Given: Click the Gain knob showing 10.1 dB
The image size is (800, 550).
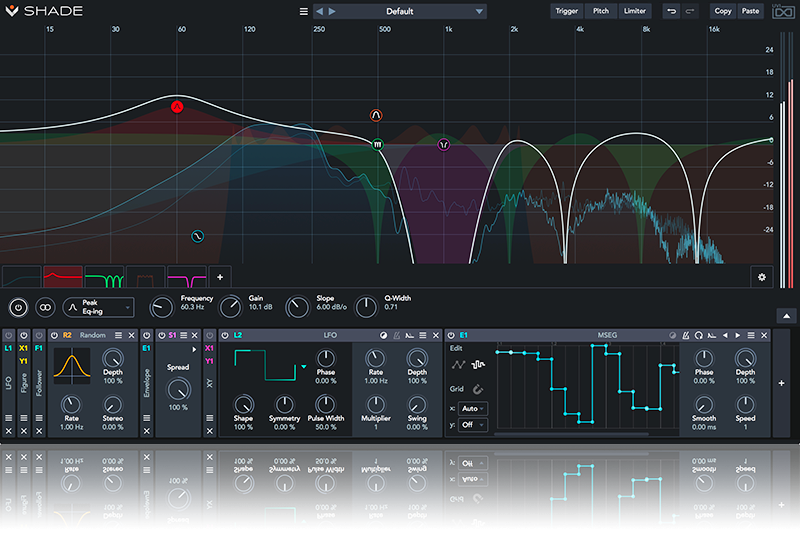Looking at the screenshot, I should 230,308.
